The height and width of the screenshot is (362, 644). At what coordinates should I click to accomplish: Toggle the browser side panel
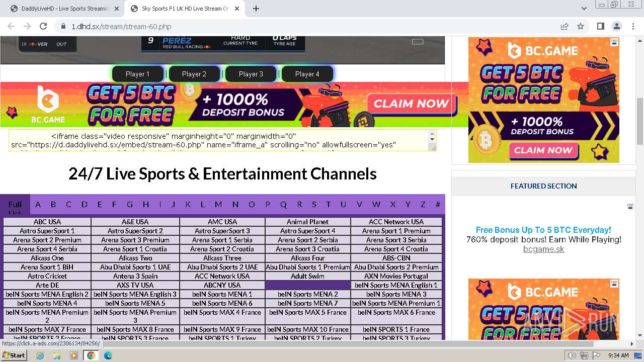coord(601,26)
